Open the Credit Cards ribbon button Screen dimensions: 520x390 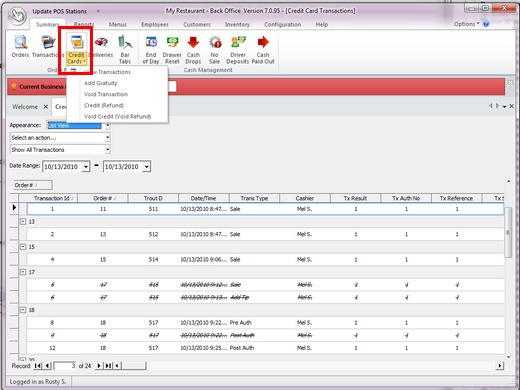coord(76,49)
